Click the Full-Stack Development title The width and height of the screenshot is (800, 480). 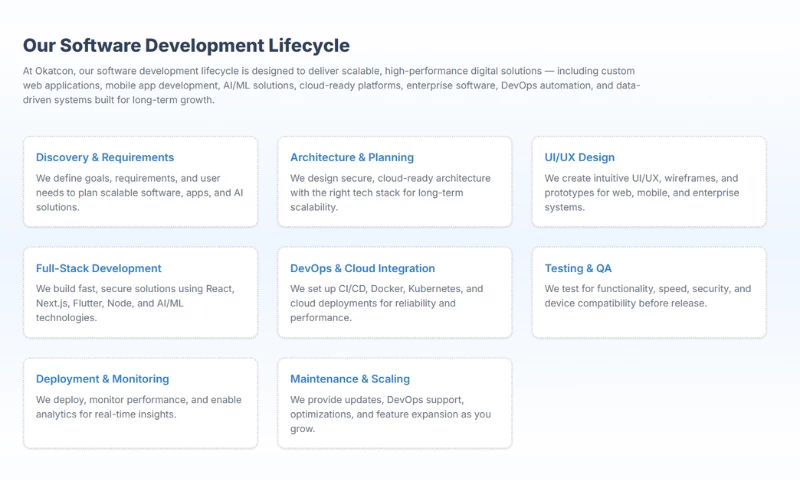coord(98,268)
